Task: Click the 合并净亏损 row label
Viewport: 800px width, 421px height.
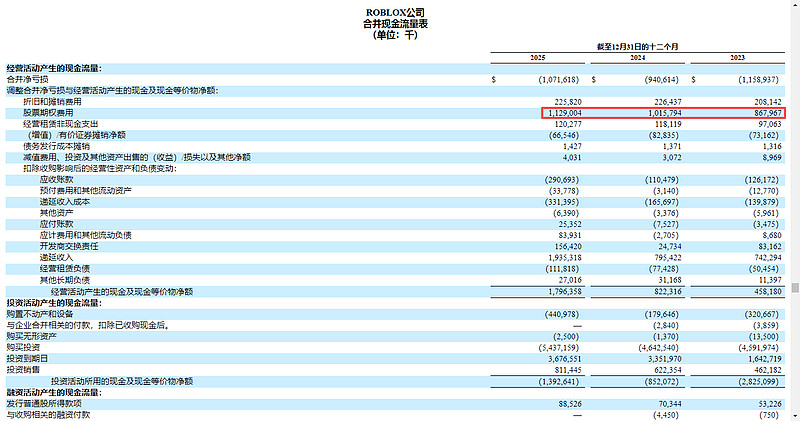Action: coord(27,80)
